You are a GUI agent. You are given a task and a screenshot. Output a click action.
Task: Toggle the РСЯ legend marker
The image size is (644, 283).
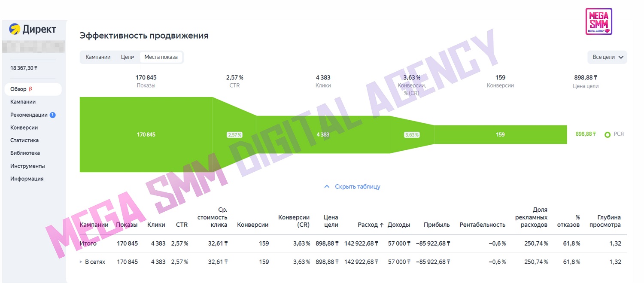point(607,134)
